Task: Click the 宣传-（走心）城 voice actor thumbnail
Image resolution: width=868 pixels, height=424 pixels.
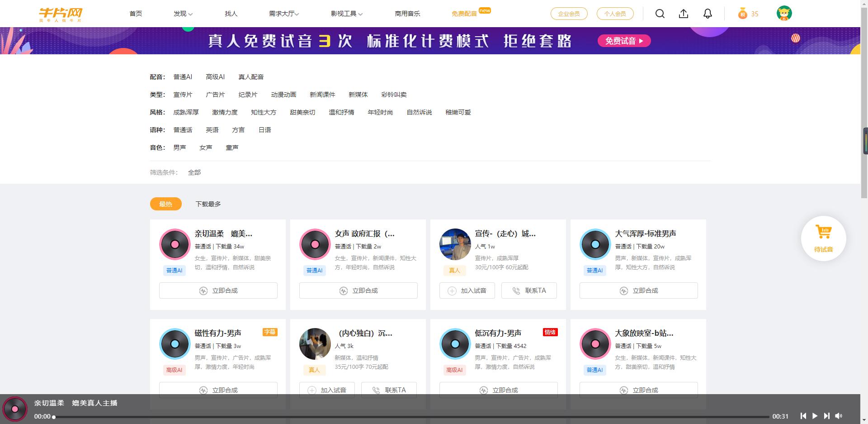Action: 455,244
